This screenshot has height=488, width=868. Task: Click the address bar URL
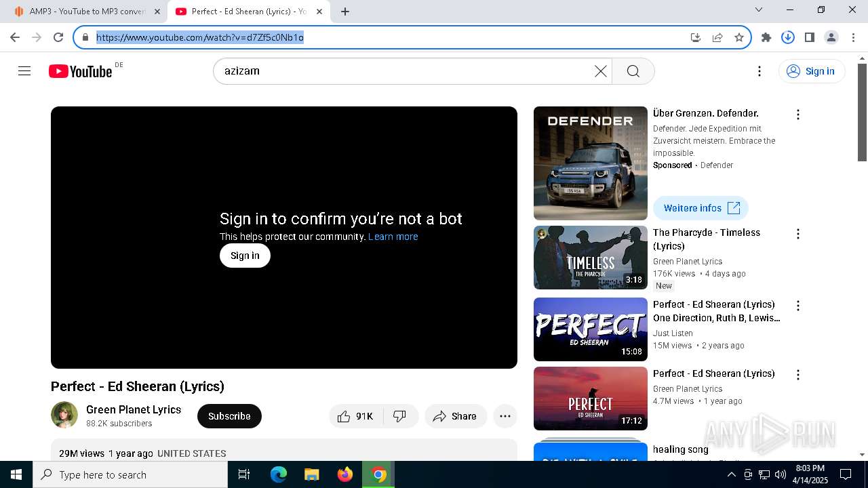200,37
